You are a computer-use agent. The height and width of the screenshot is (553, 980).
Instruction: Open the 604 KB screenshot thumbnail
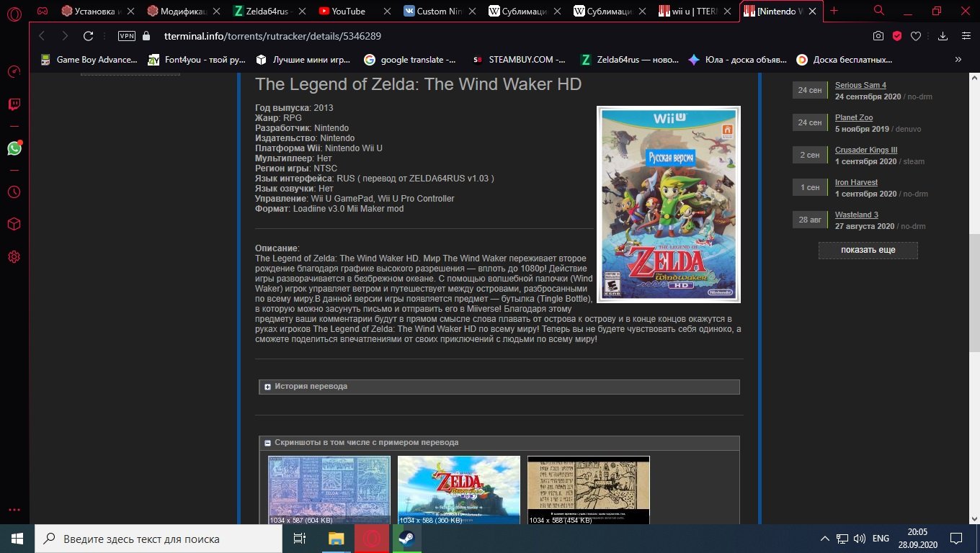coord(329,490)
